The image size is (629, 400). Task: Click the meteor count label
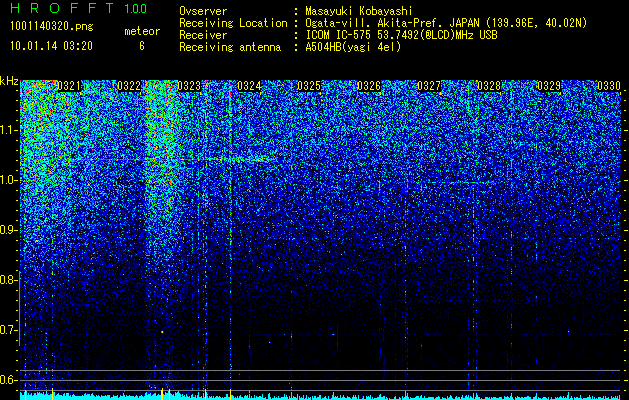pos(142,31)
